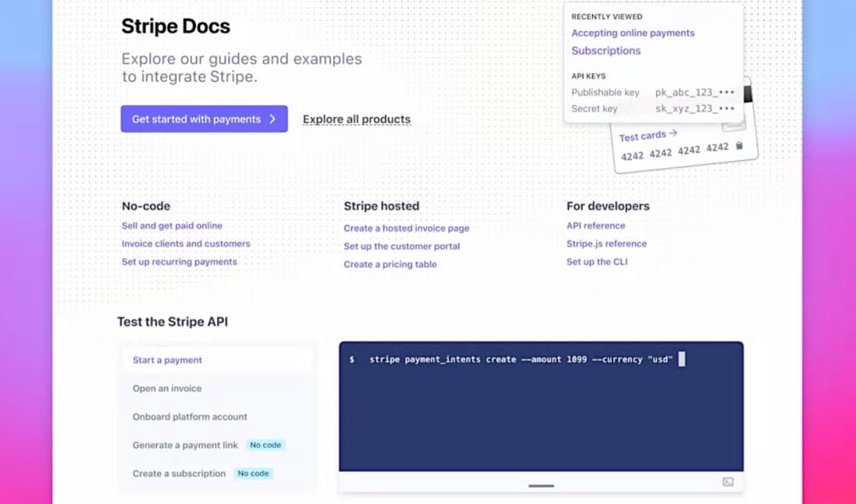The height and width of the screenshot is (504, 856).
Task: Click the chevron in Get started button
Action: 272,119
